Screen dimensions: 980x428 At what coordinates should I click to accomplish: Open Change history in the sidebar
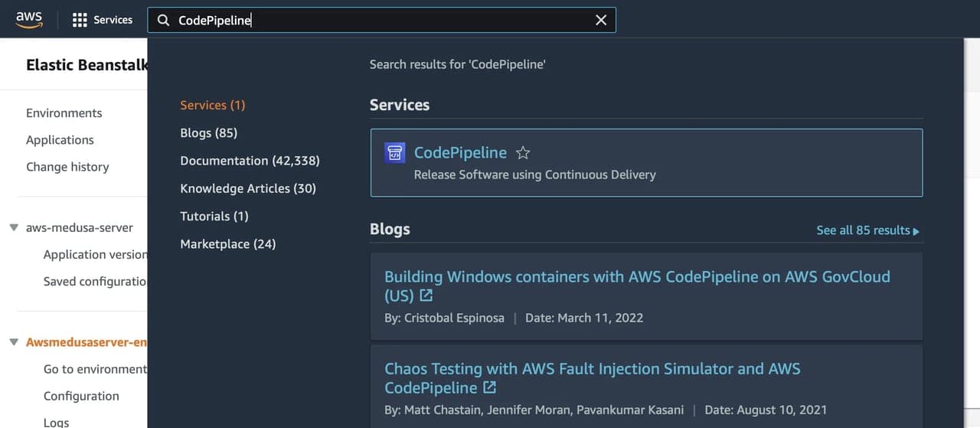point(67,166)
